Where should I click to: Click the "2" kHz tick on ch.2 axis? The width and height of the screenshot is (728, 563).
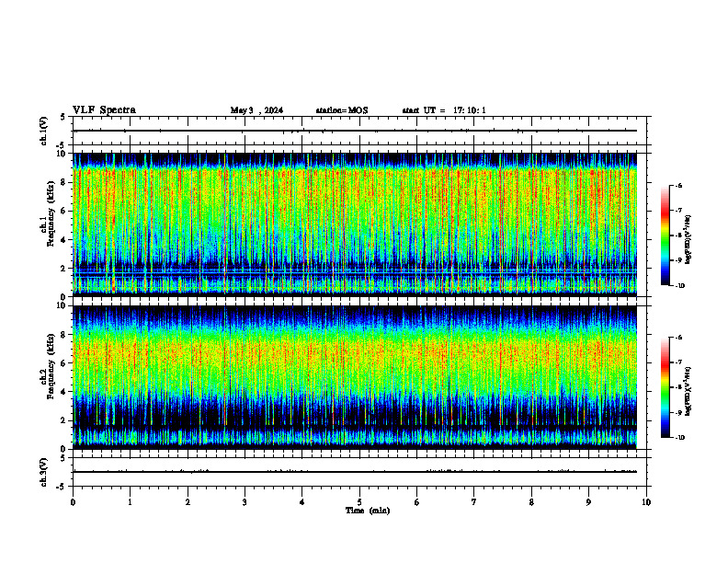[63, 420]
